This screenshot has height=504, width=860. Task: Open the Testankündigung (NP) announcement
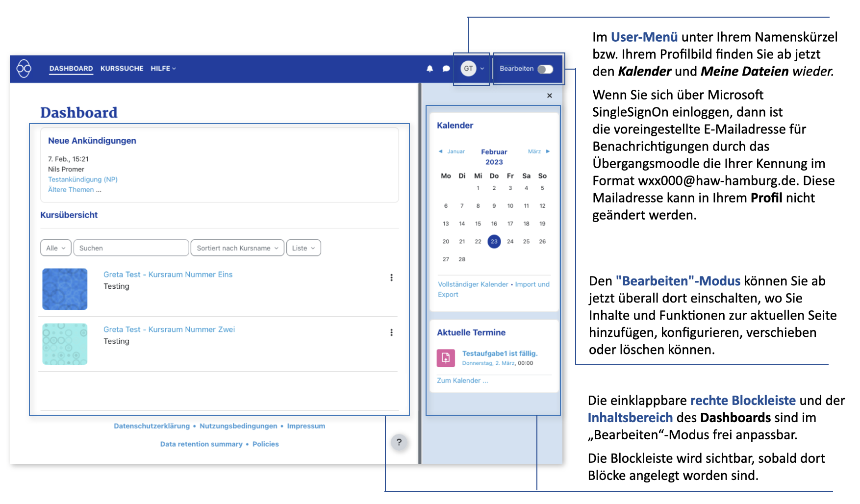point(82,179)
